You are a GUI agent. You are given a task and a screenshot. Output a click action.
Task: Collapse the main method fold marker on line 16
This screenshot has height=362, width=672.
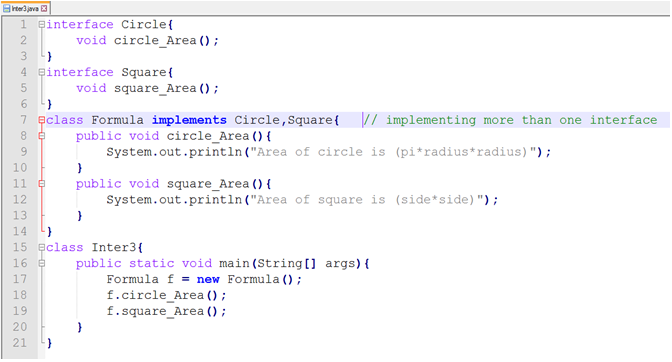(42, 263)
